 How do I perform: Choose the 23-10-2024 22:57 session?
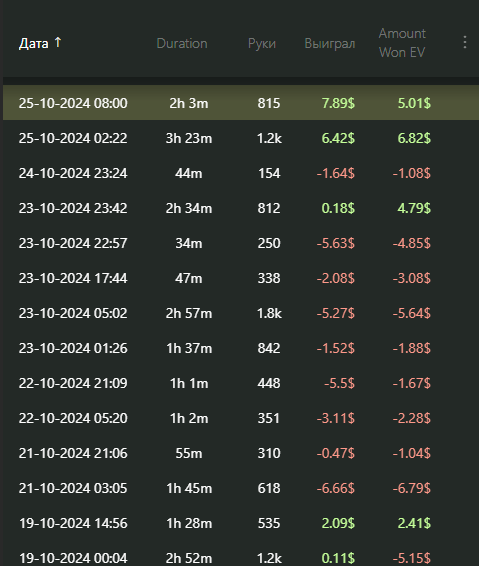coord(241,243)
